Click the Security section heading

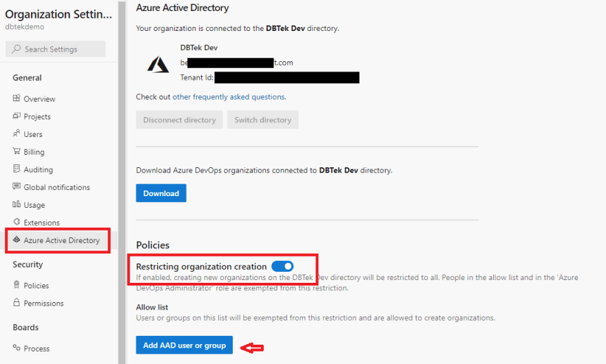point(28,264)
